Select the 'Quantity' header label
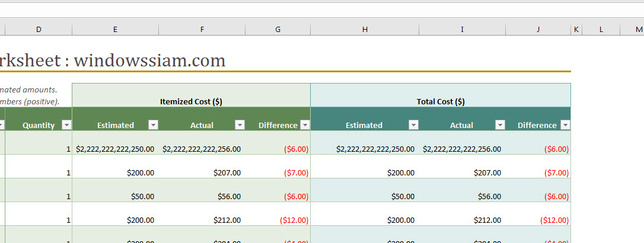Viewport: 644px width, 243px height. tap(39, 126)
